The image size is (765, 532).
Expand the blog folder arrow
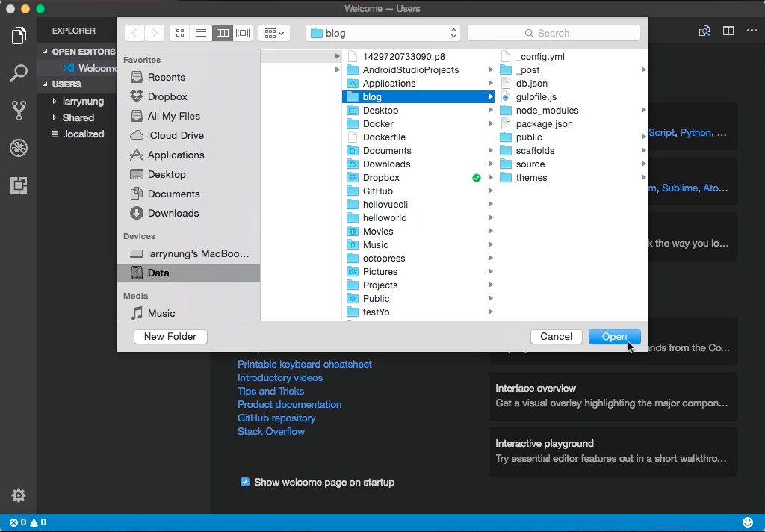(490, 96)
